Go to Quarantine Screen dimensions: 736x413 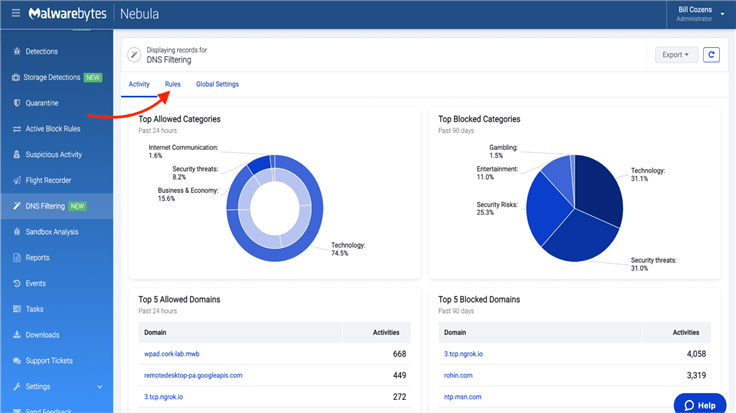click(42, 103)
